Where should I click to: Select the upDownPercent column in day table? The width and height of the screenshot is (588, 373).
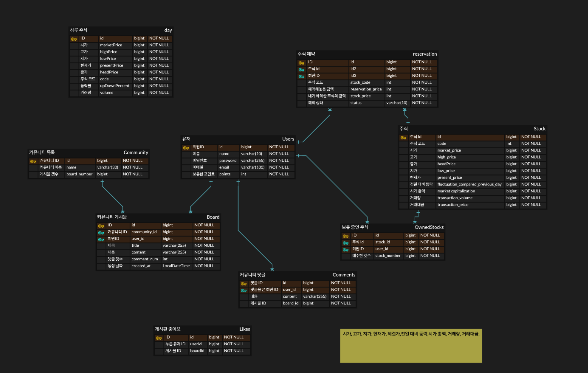(x=115, y=86)
